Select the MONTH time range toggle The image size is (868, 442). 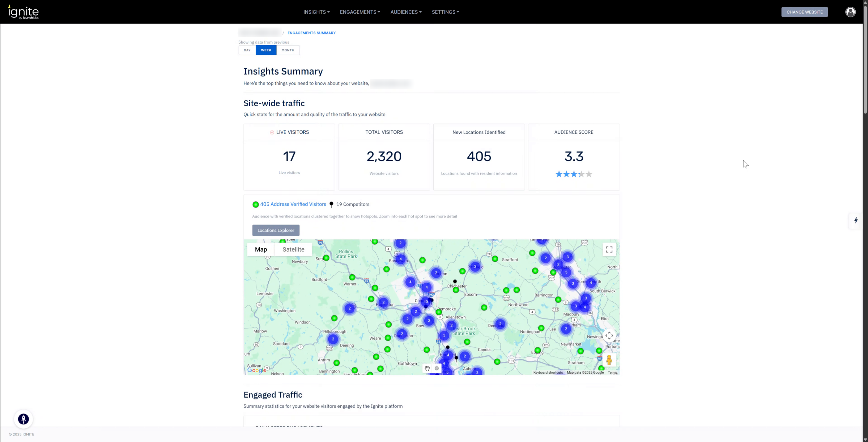[288, 50]
